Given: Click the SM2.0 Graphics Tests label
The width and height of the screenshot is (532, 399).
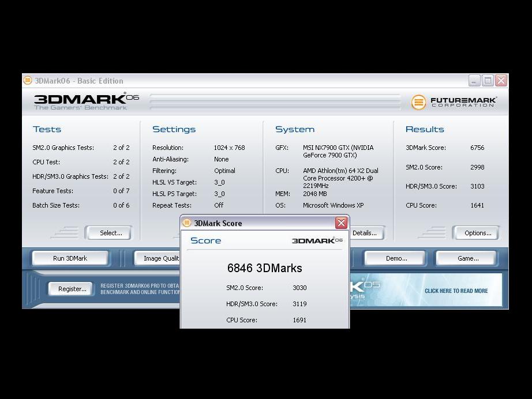Looking at the screenshot, I should [63, 148].
